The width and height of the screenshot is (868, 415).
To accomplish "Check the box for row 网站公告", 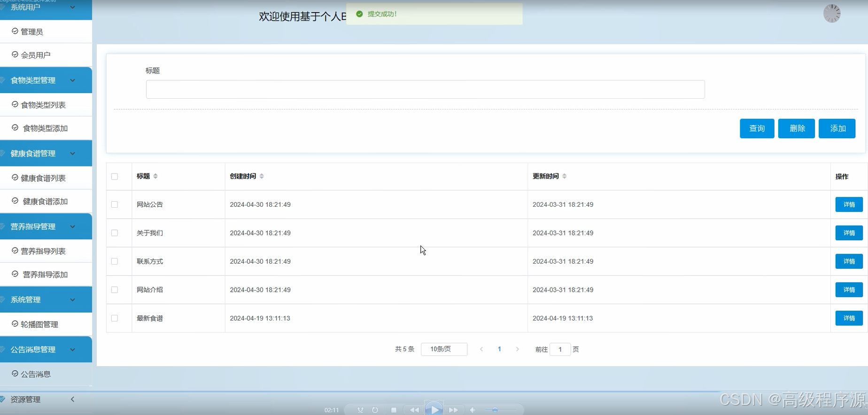I will click(115, 204).
